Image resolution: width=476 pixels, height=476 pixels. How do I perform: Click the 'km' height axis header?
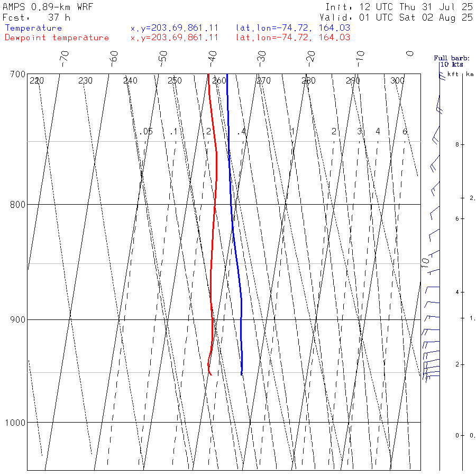click(470, 74)
